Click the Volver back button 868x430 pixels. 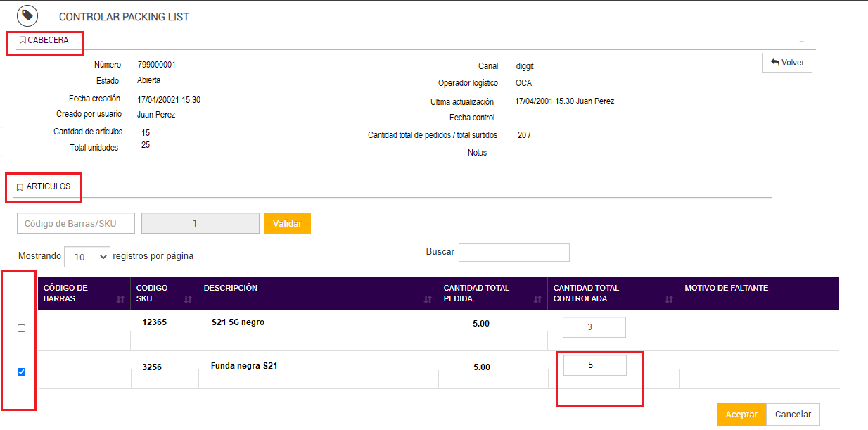[x=787, y=63]
